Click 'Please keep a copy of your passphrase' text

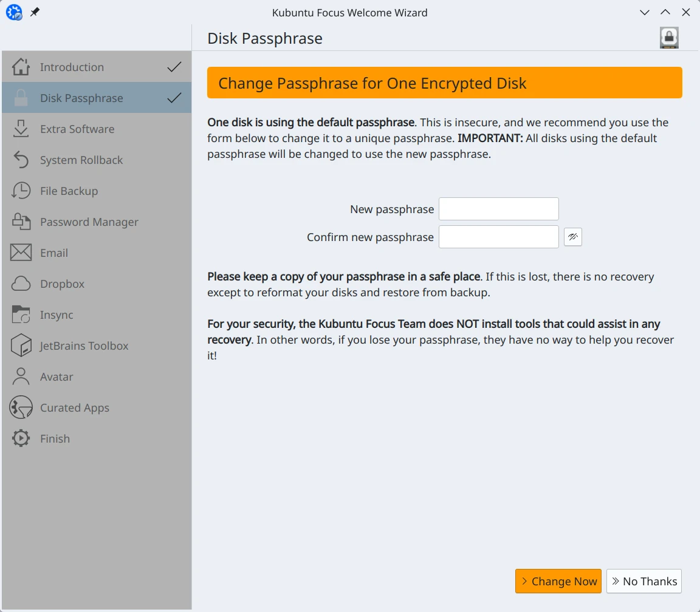(344, 277)
